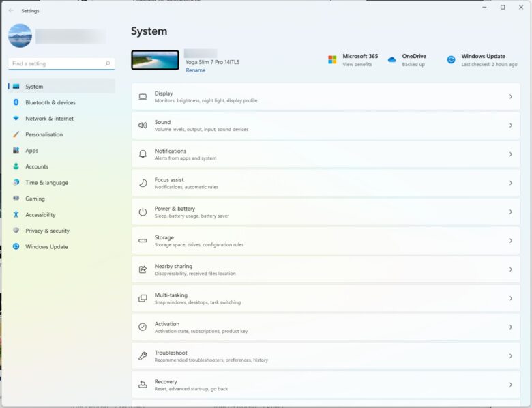Click the Multi-tasking windows icon
The image size is (532, 408).
[143, 298]
